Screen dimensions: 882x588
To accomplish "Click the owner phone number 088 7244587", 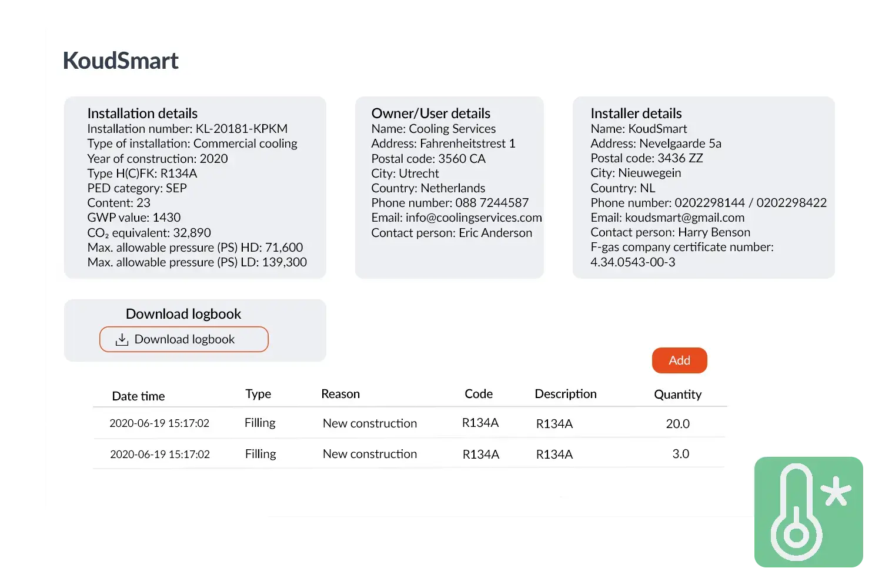I will pos(492,203).
